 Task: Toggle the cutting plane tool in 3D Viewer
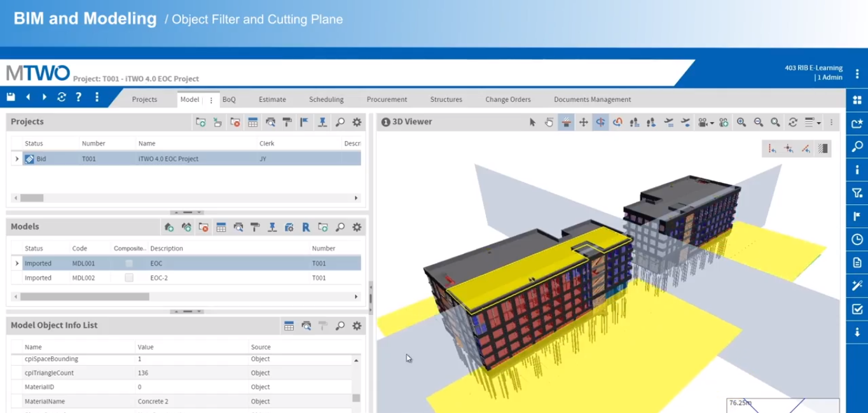tap(566, 122)
